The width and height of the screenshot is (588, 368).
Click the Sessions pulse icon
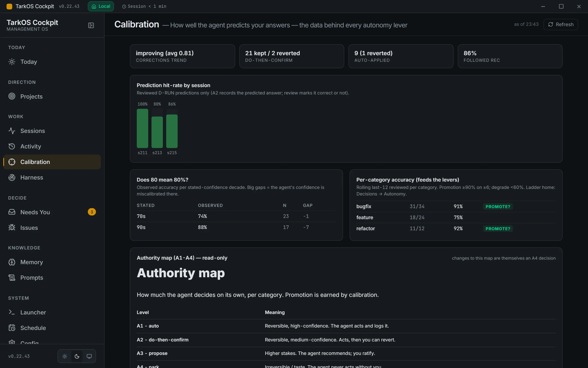[12, 131]
